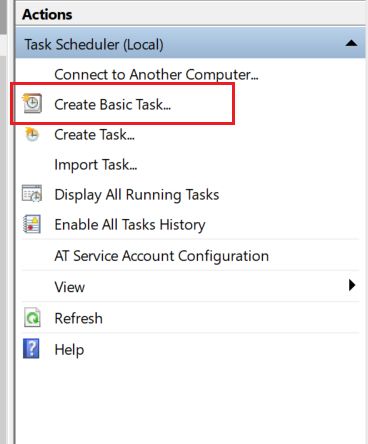This screenshot has height=444, width=368.
Task: Click the blue question mark Help icon
Action: coord(31,349)
